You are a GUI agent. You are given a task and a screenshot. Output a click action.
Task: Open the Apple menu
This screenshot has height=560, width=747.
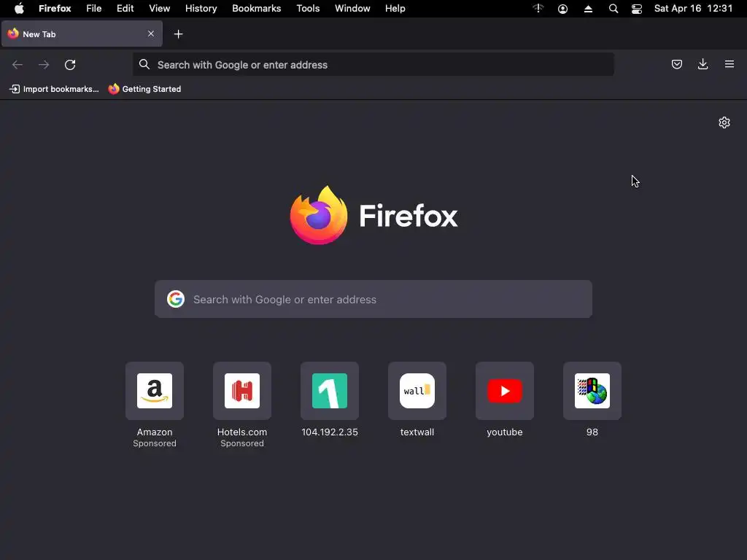19,9
